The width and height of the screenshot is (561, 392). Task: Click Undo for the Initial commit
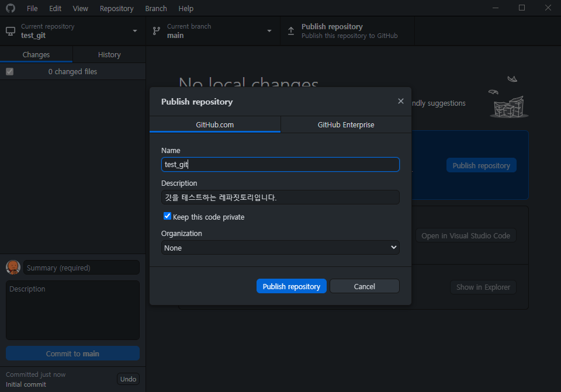click(128, 379)
